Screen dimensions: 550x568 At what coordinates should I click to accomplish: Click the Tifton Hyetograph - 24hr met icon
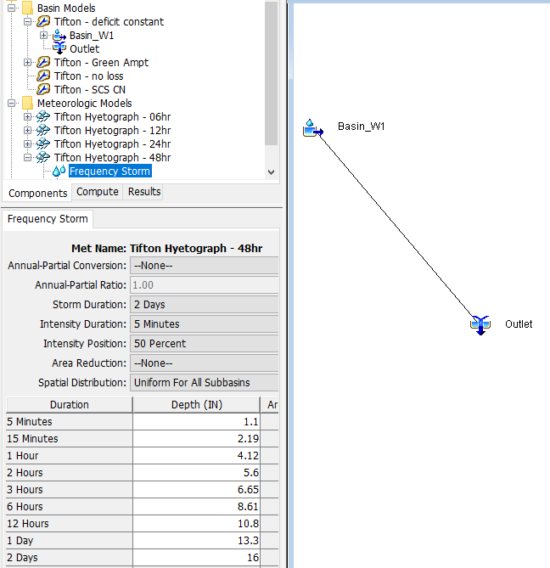coord(43,144)
